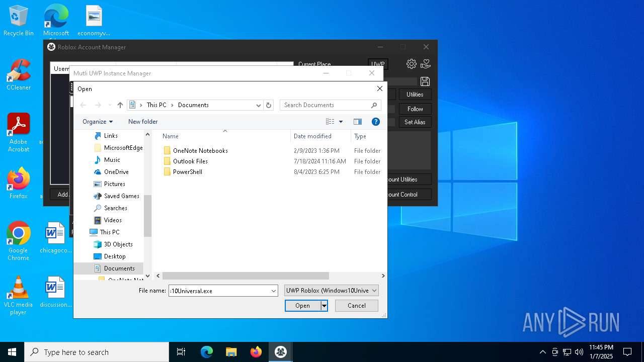The image size is (644, 362).
Task: Open the Windows Start menu
Action: coord(12,352)
